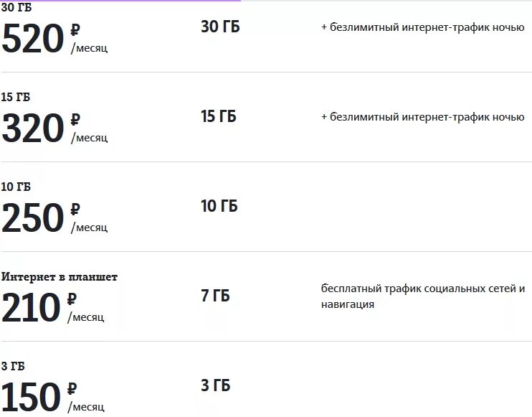532x417 pixels.
Task: Open the 30 ГБ tariff title
Action: point(16,7)
